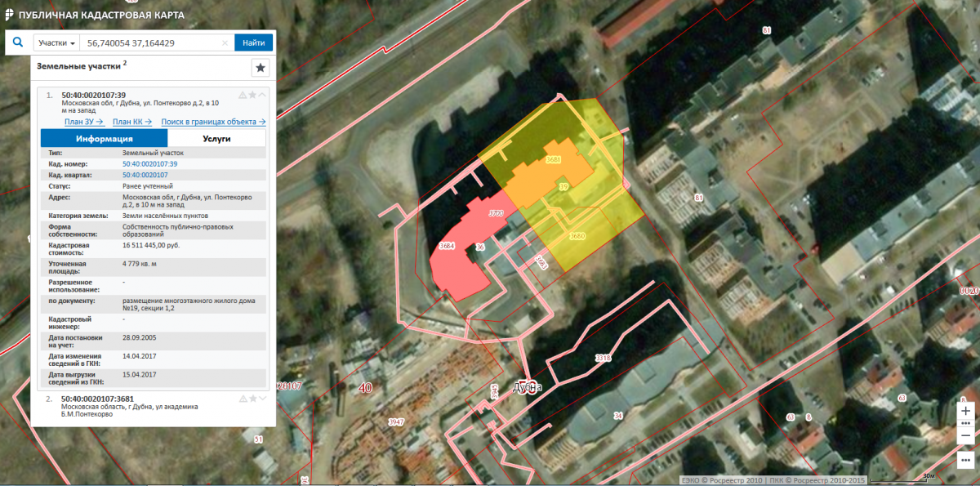Follow Поиск в границах объекта link
This screenshot has height=486, width=980.
[214, 122]
